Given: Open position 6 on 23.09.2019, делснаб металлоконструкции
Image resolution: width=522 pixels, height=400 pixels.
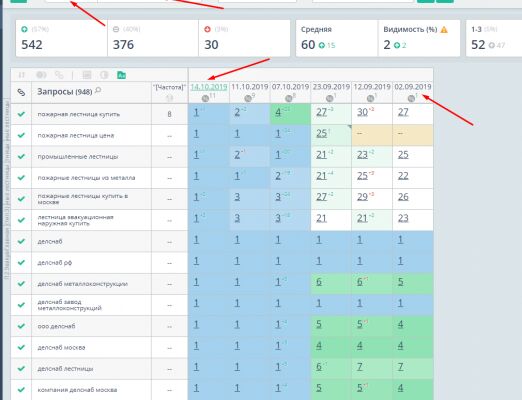Looking at the screenshot, I should click(x=319, y=282).
